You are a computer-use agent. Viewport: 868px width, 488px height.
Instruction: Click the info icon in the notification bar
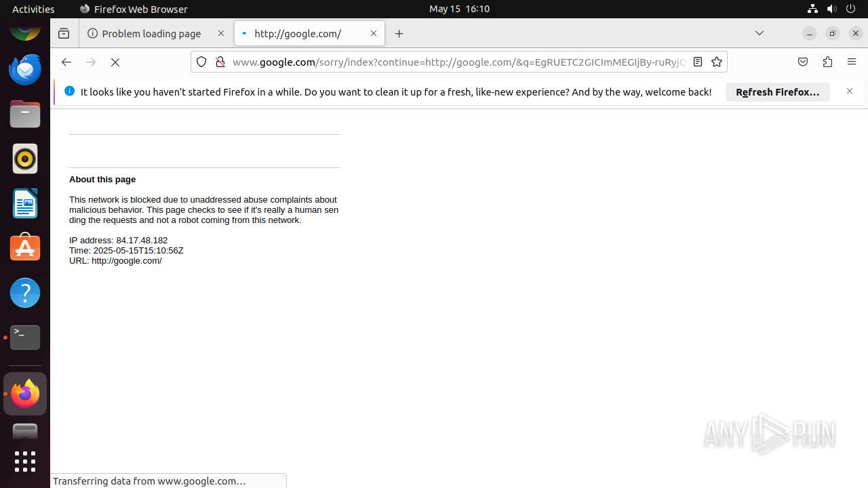(69, 91)
